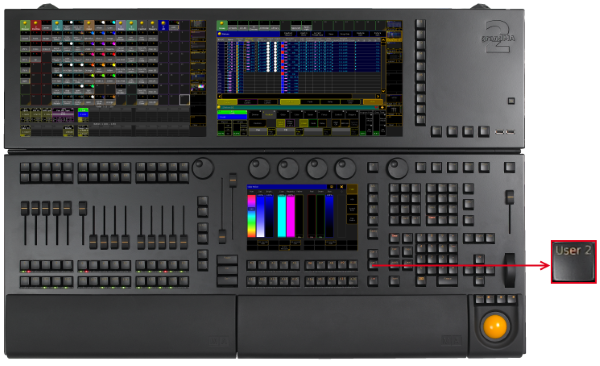
Task: Click the right arrow of the horizontal sheet scrollbar
Action: coord(378,96)
